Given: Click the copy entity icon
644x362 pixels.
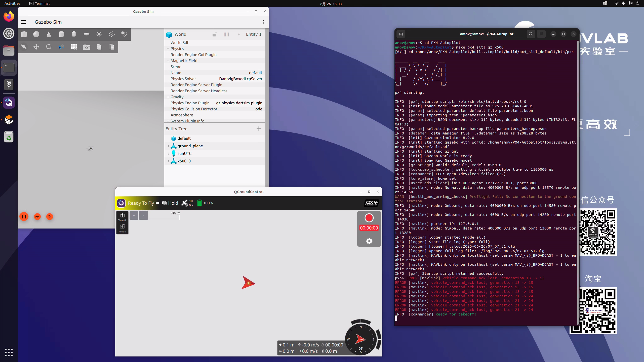Looking at the screenshot, I should (x=99, y=47).
